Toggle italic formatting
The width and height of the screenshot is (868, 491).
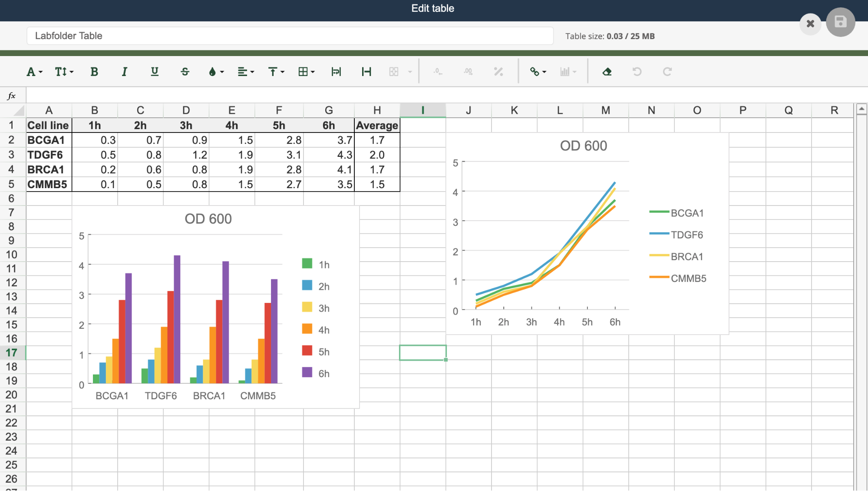click(x=124, y=72)
